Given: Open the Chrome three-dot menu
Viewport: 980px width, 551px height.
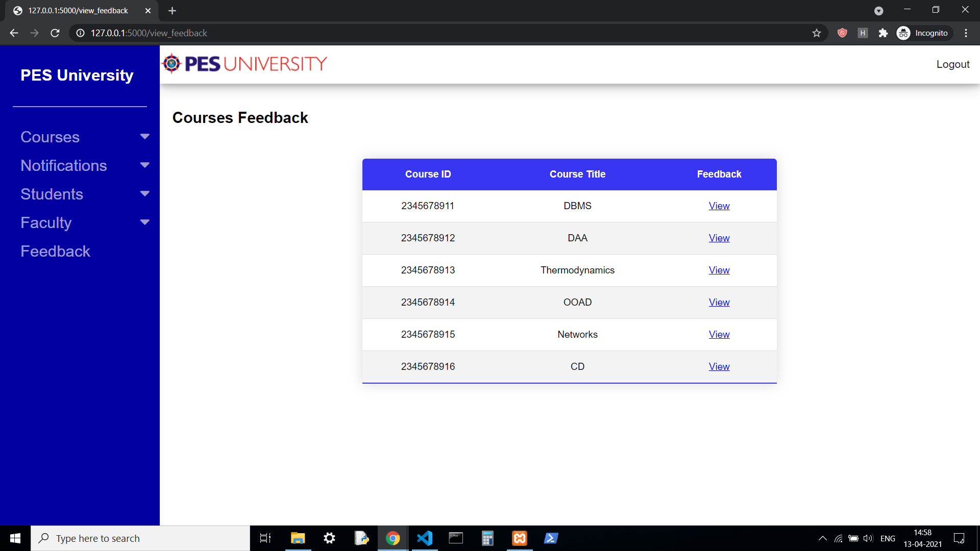Looking at the screenshot, I should pyautogui.click(x=966, y=33).
